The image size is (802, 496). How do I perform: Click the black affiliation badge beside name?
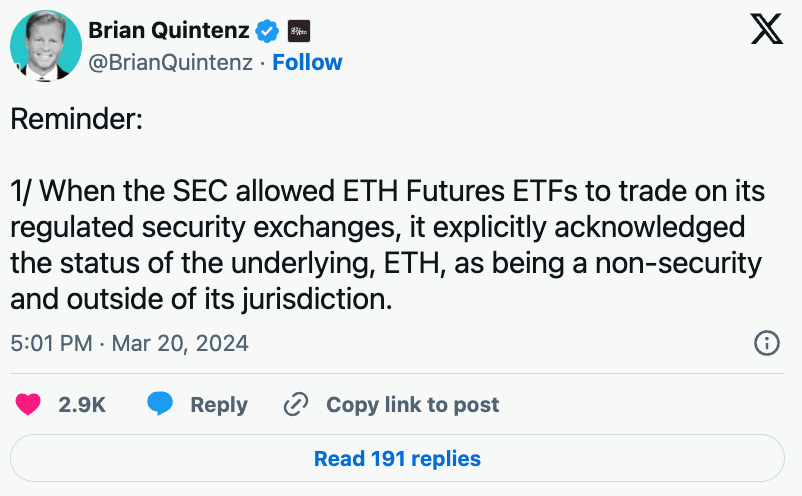pyautogui.click(x=298, y=31)
